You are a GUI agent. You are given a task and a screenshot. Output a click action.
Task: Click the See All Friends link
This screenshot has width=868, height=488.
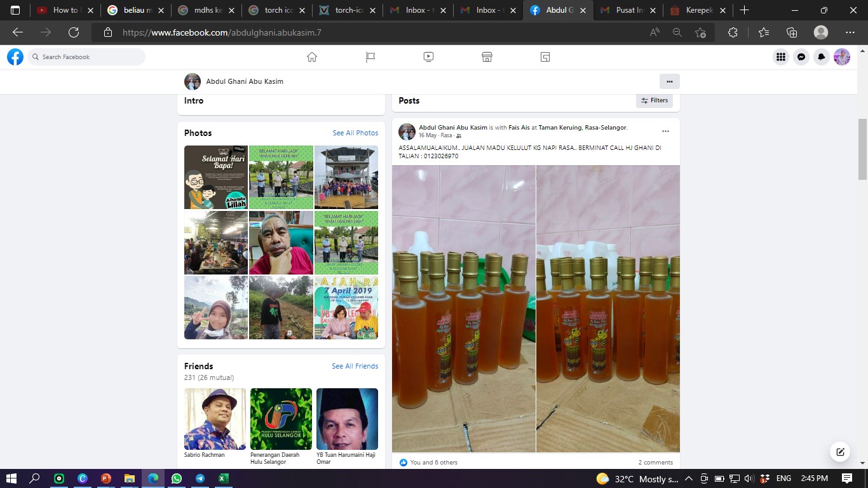tap(355, 366)
